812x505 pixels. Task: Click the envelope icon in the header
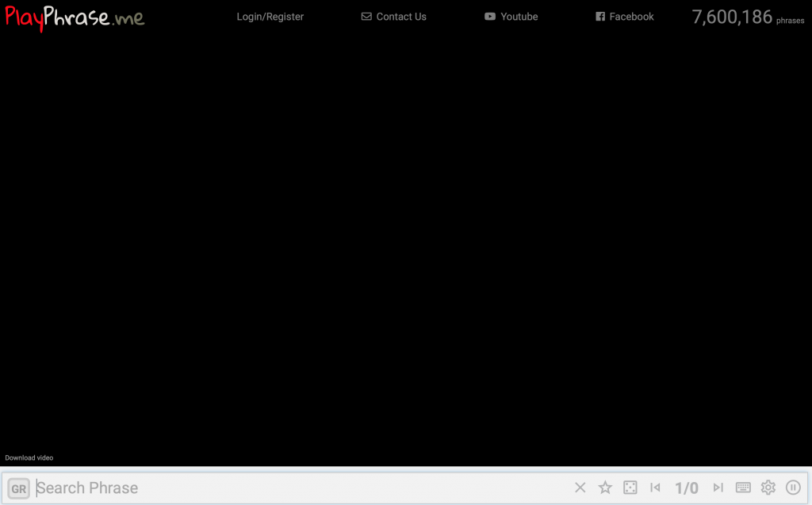pos(366,17)
